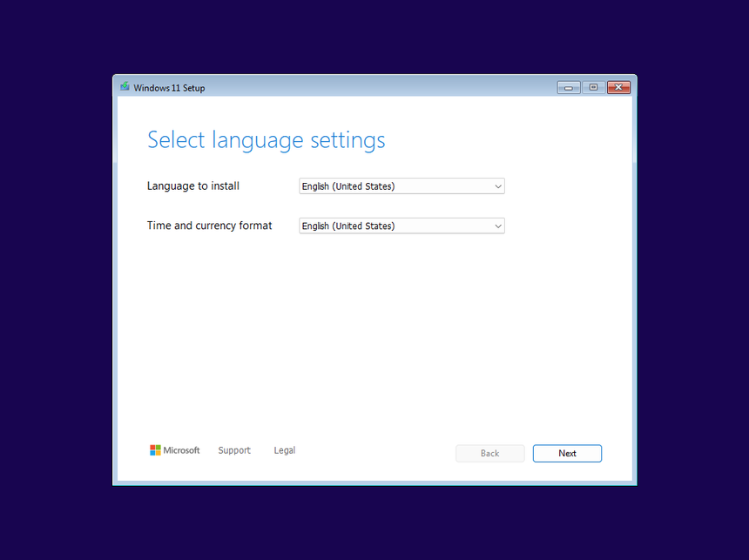The height and width of the screenshot is (560, 749).
Task: Click the greyed-out Back button
Action: [489, 454]
